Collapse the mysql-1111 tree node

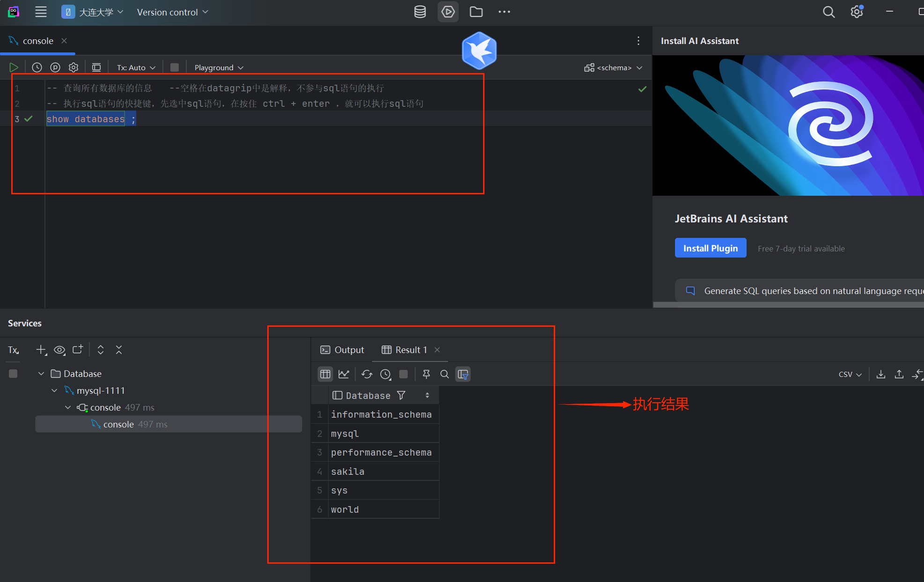point(54,390)
